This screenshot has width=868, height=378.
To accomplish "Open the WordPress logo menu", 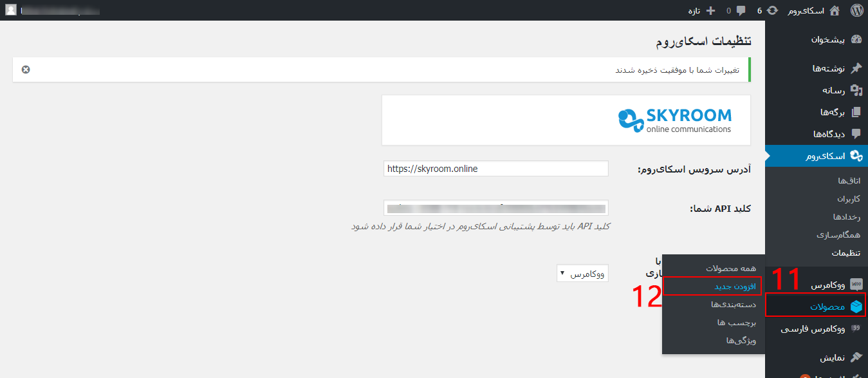I will (x=856, y=10).
